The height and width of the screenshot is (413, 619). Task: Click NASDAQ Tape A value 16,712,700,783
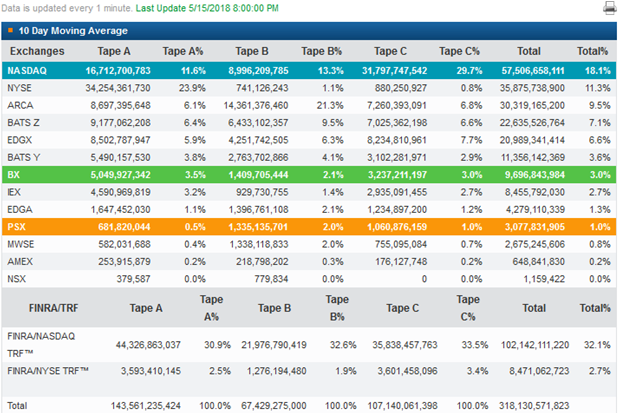point(118,71)
